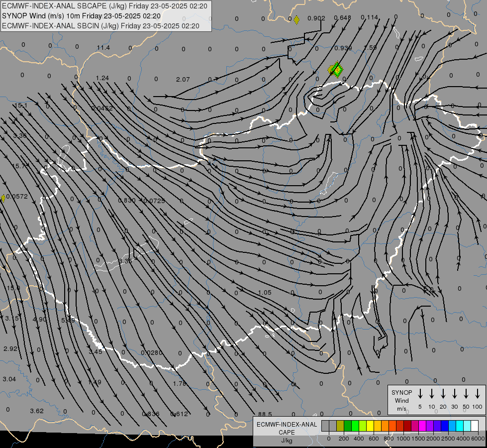The width and height of the screenshot is (487, 448).
Task: Click the SYNOP Wind m/s legend label
Action: point(401,400)
